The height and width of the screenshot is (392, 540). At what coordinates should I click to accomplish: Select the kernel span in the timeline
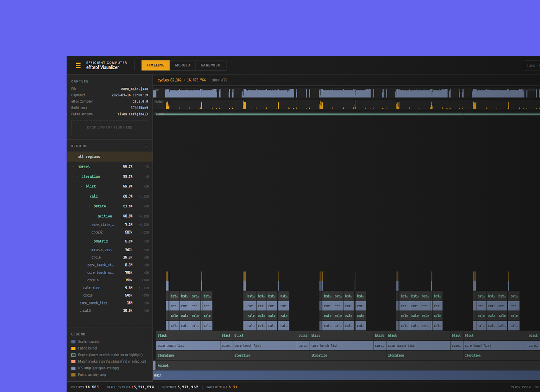[348, 365]
